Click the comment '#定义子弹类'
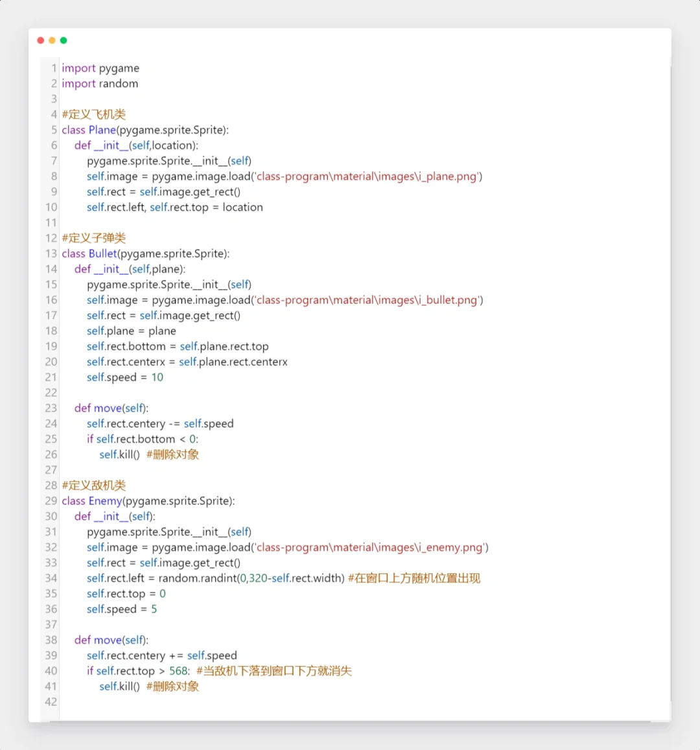This screenshot has height=750, width=700. 94,238
